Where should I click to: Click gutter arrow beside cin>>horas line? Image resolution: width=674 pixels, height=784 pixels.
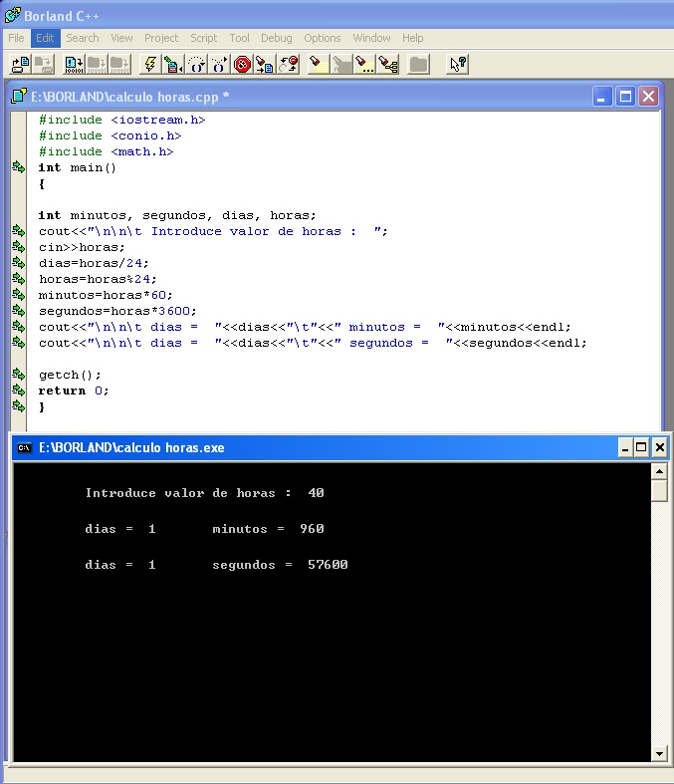[19, 246]
